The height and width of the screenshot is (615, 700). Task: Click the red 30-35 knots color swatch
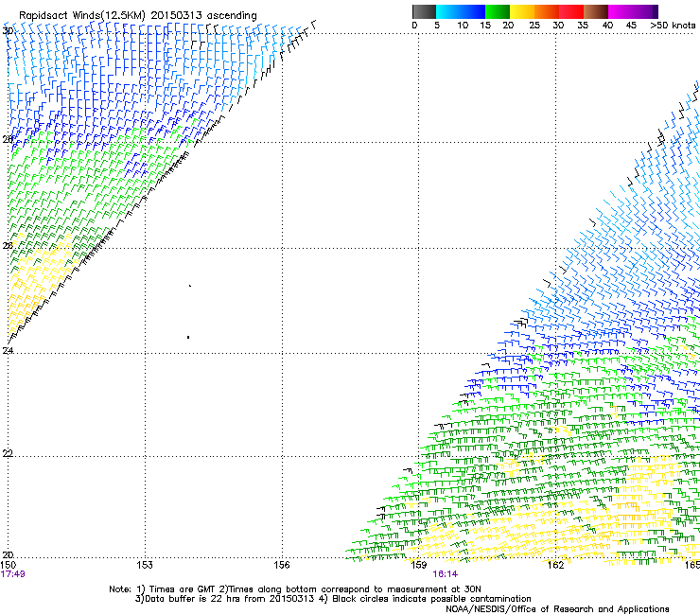click(x=571, y=11)
